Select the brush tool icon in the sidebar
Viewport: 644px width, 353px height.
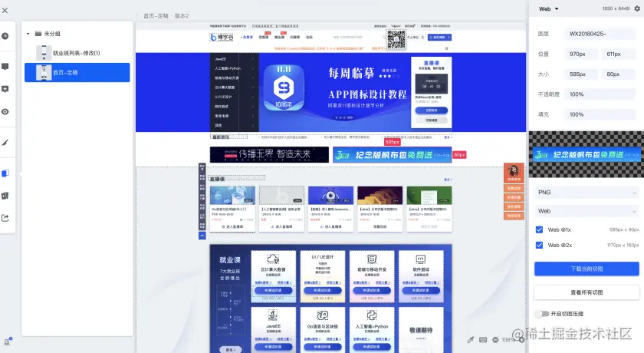click(x=5, y=143)
